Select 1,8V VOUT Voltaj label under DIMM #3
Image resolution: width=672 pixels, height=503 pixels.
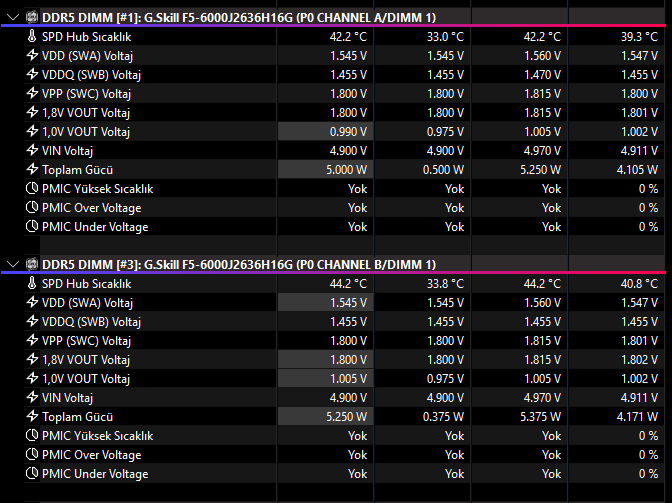click(x=86, y=360)
